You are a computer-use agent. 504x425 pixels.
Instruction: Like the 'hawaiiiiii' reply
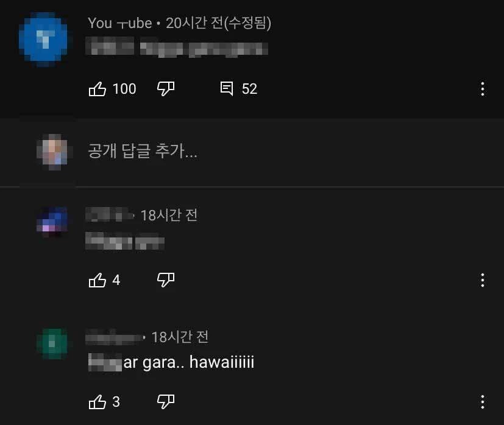point(98,401)
